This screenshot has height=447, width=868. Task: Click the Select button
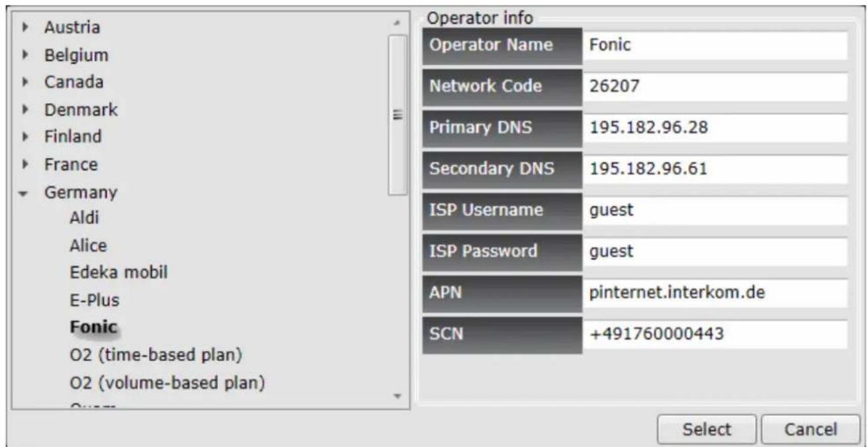pos(707,429)
